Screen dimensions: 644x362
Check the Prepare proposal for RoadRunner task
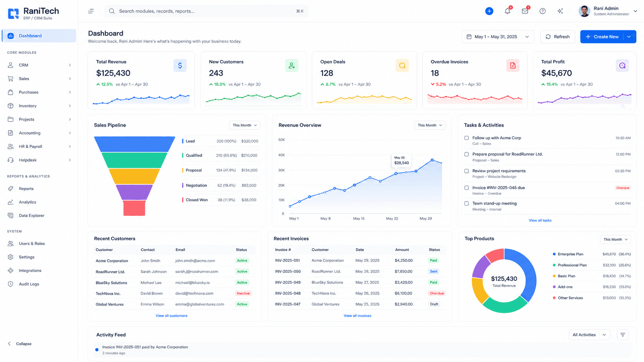pos(466,154)
